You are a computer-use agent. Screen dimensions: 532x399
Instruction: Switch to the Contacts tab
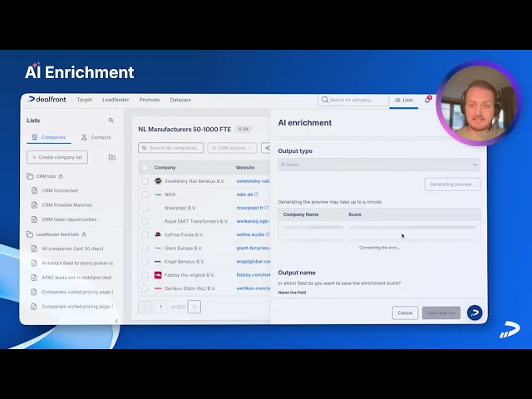tap(96, 137)
